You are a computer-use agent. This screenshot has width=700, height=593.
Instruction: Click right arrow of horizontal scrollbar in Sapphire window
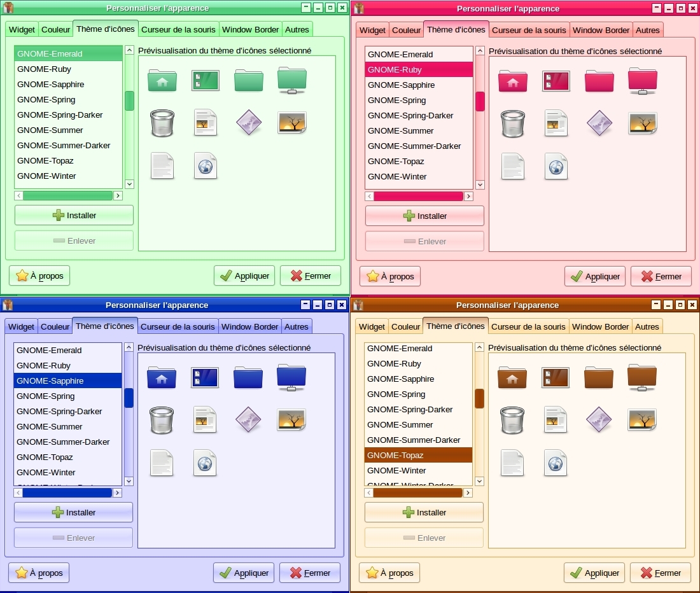118,492
